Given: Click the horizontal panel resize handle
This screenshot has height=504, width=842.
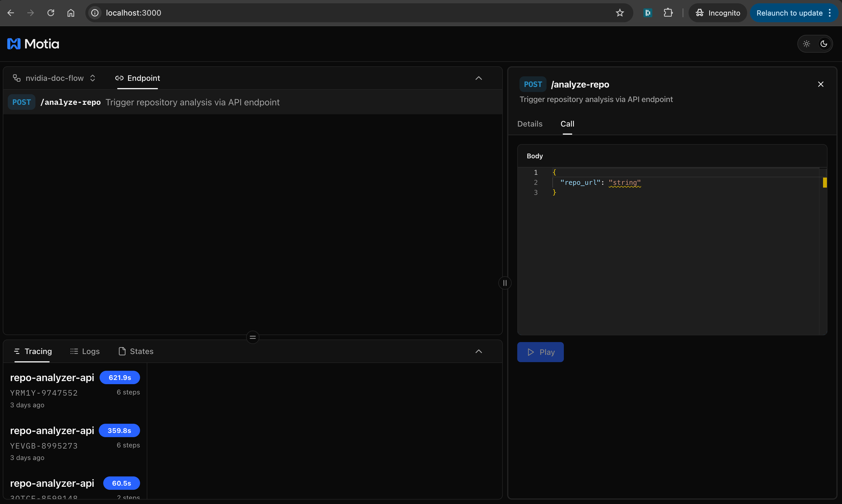Looking at the screenshot, I should coord(253,337).
